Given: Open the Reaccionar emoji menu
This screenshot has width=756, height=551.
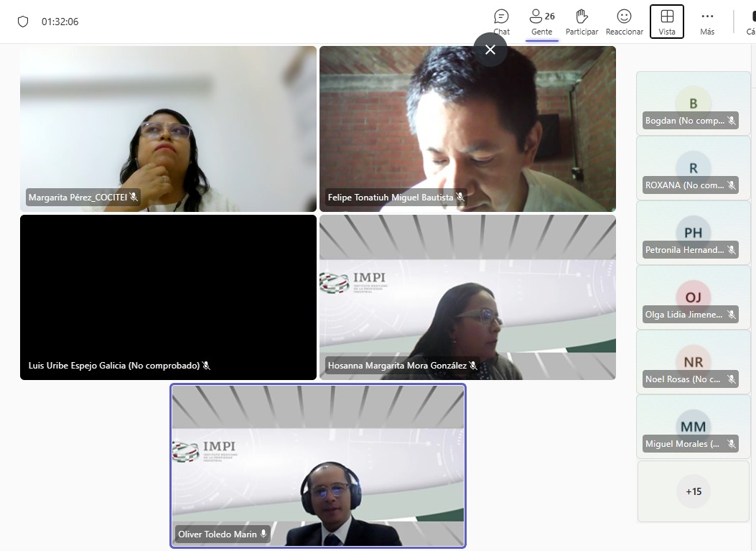Looking at the screenshot, I should (625, 22).
